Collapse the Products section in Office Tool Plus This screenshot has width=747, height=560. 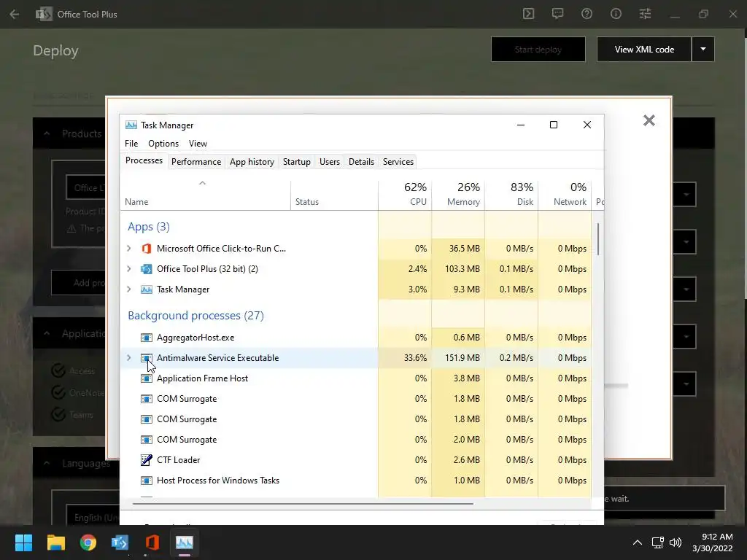[x=47, y=134]
